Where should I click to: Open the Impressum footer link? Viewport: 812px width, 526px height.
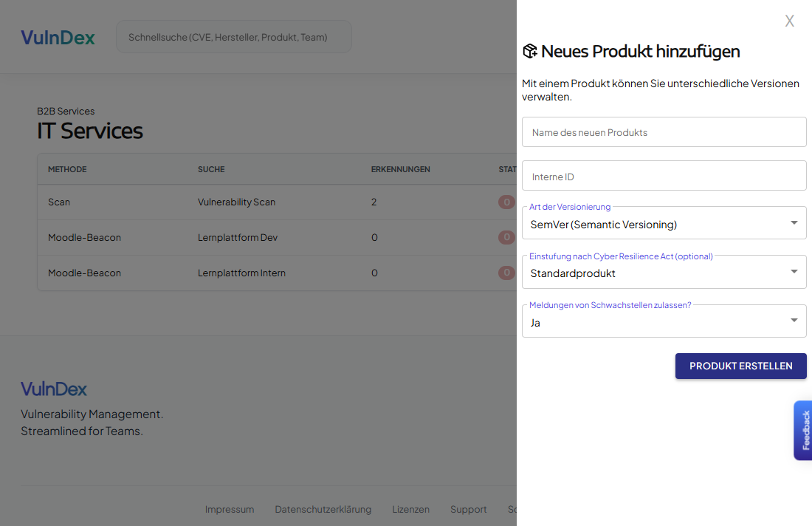click(x=230, y=509)
